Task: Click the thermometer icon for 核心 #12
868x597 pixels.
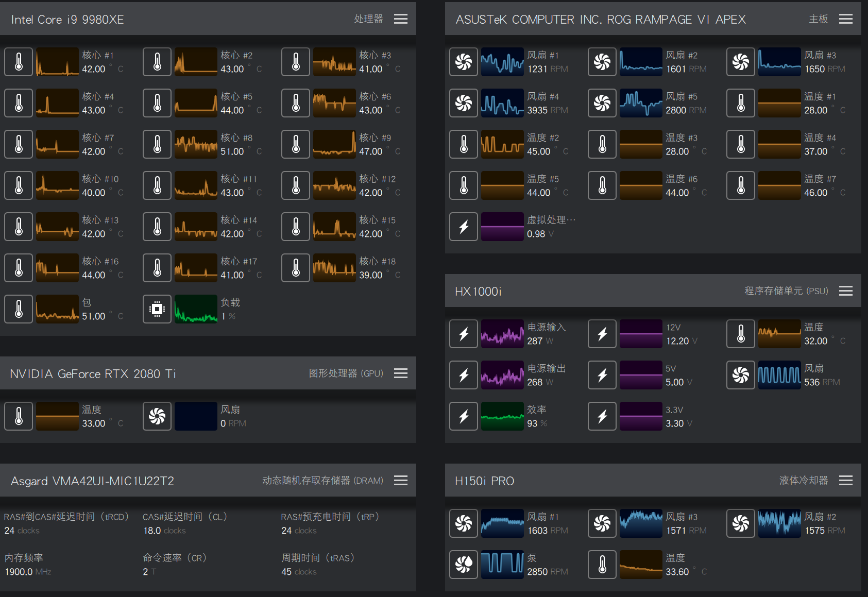Action: (x=296, y=185)
